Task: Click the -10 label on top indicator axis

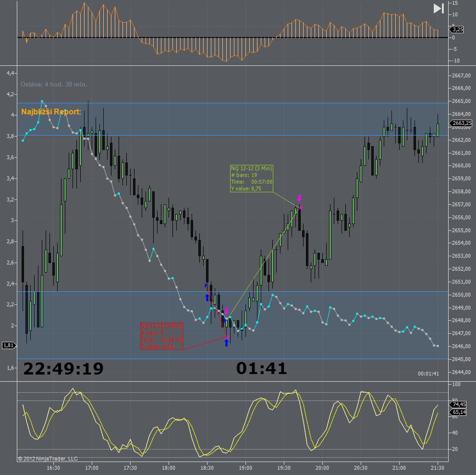Action: coord(456,61)
